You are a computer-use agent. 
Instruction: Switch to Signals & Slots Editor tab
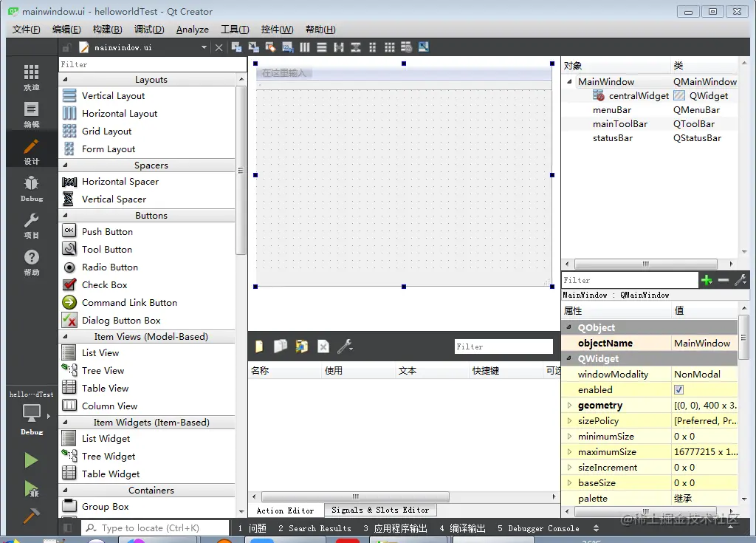[x=380, y=510]
